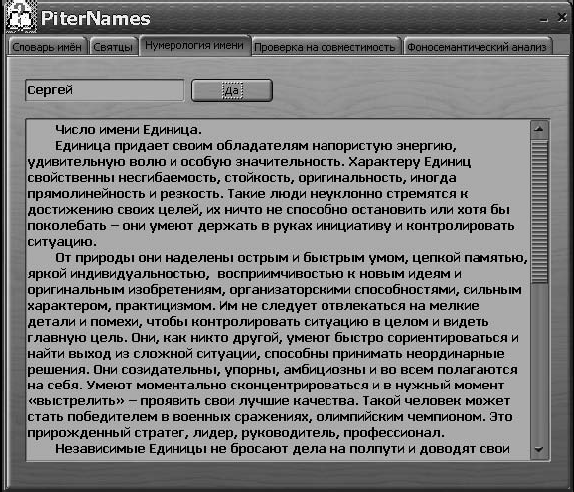The height and width of the screenshot is (492, 574).
Task: Minimize the PiterNames window
Action: point(544,19)
